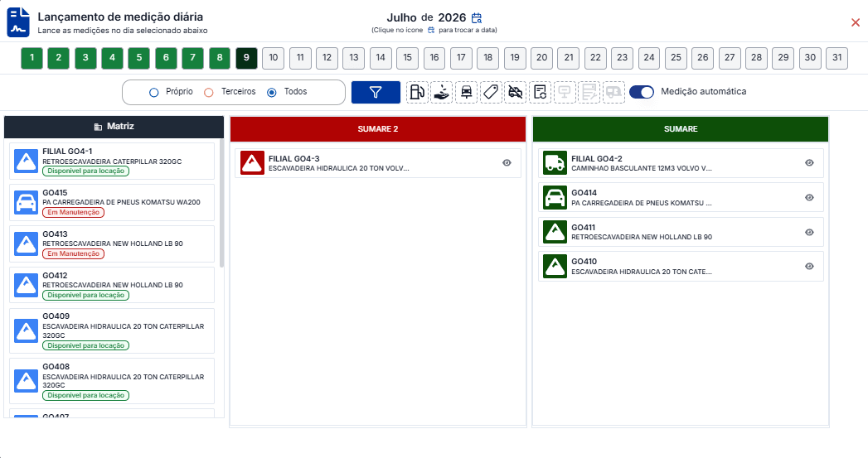This screenshot has width=868, height=458.
Task: Click the hand with plant icon
Action: [442, 93]
